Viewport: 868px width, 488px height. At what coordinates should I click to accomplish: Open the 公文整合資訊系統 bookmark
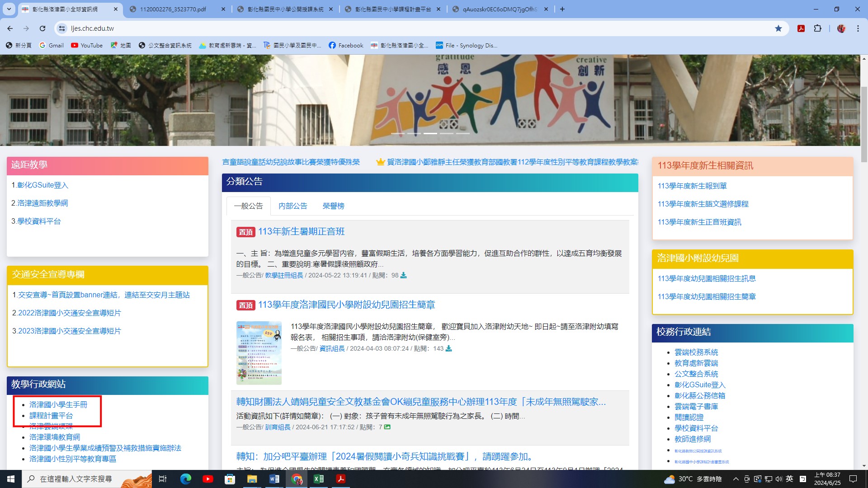tap(165, 45)
